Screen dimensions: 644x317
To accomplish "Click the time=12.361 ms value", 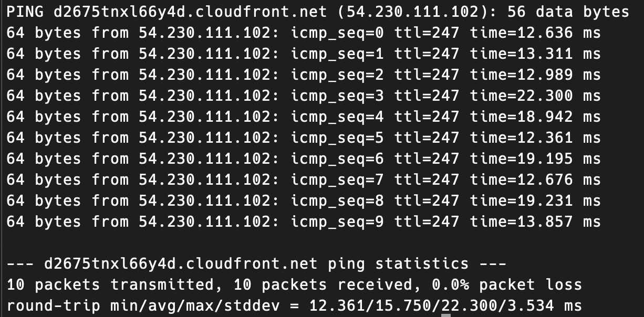I will [x=535, y=138].
